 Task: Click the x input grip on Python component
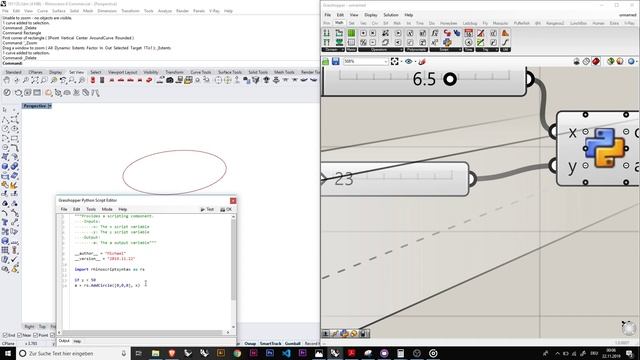click(x=553, y=131)
